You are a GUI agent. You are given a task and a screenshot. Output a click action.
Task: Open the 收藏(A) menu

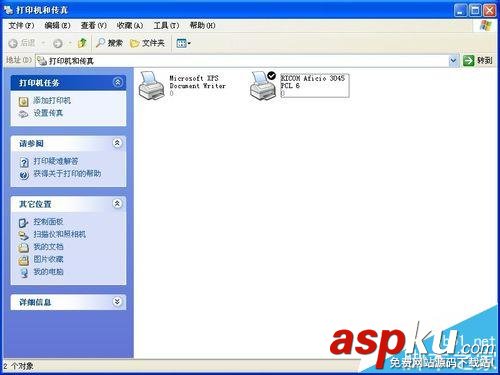(x=130, y=25)
